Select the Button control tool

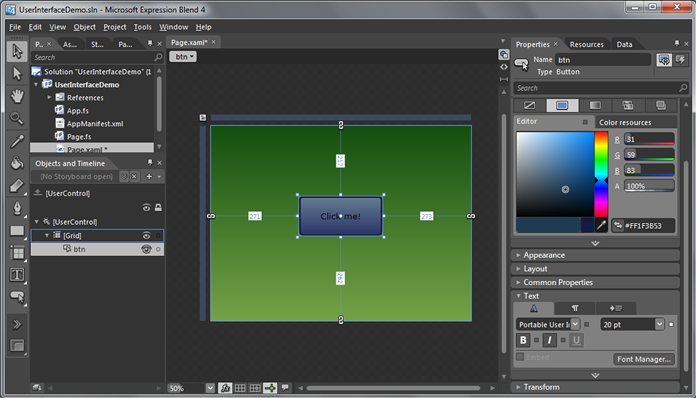coord(17,297)
